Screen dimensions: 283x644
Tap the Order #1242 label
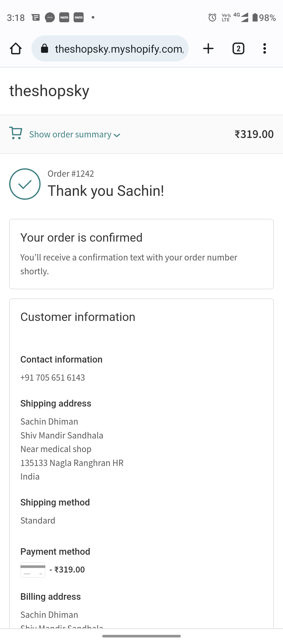[x=71, y=174]
